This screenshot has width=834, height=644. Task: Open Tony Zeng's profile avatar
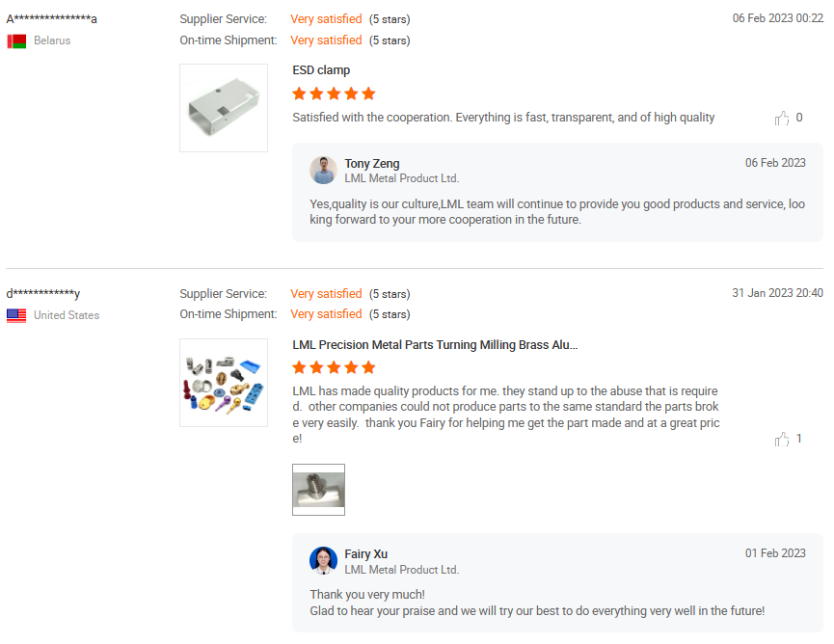click(323, 171)
